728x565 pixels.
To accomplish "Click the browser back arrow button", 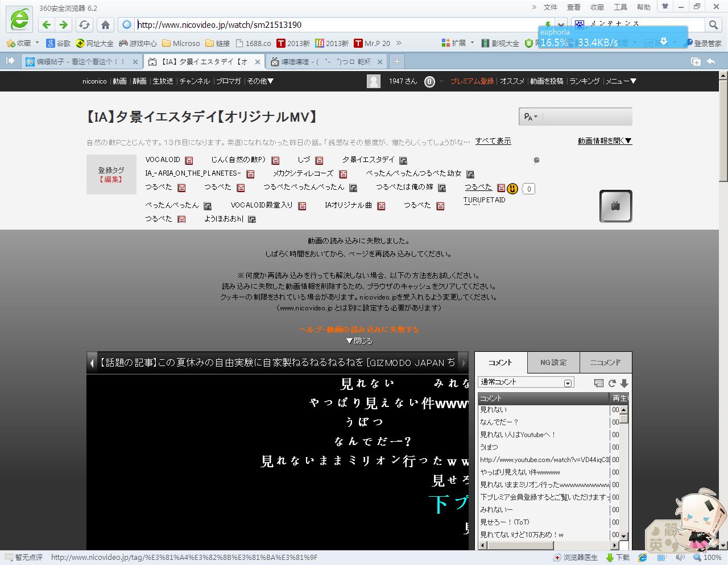I will pyautogui.click(x=47, y=25).
